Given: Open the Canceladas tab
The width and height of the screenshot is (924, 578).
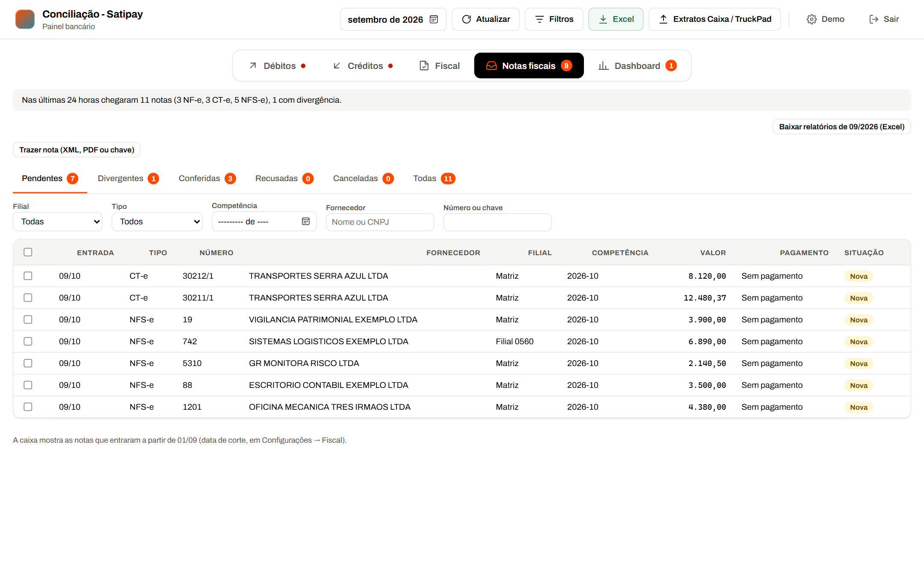Looking at the screenshot, I should pyautogui.click(x=363, y=179).
